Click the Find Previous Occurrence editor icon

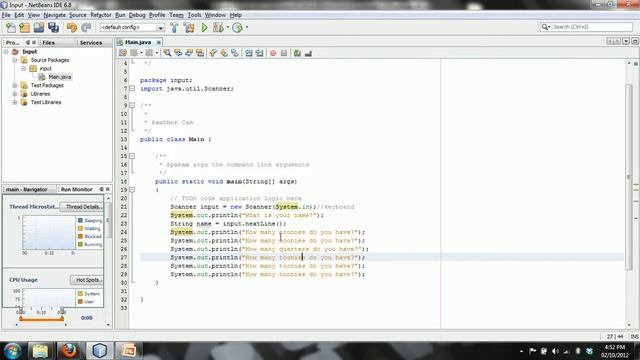point(178,53)
